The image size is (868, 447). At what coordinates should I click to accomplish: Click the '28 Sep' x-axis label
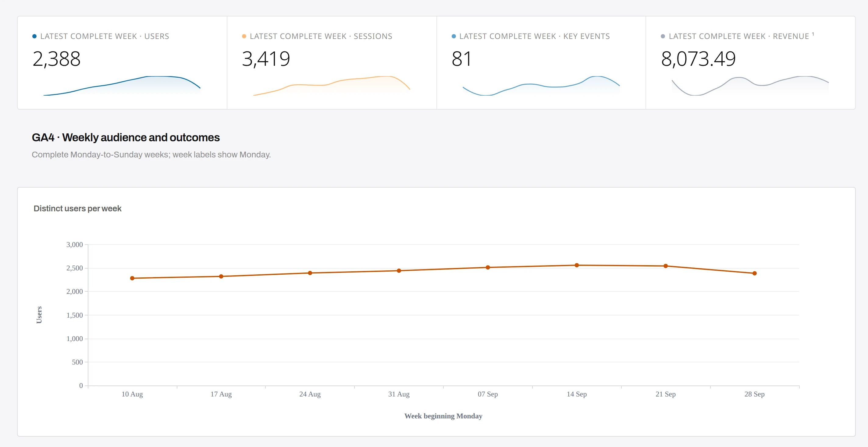[x=754, y=394]
